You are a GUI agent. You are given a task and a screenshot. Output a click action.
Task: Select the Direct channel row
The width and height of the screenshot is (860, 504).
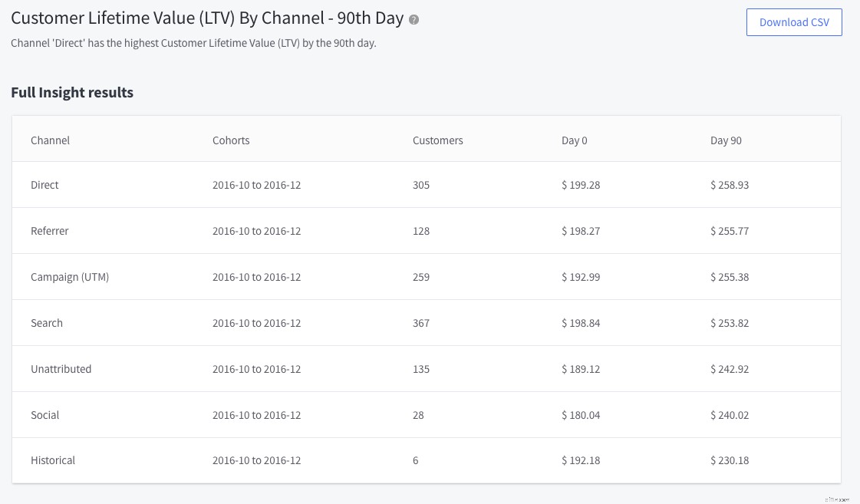click(x=44, y=185)
